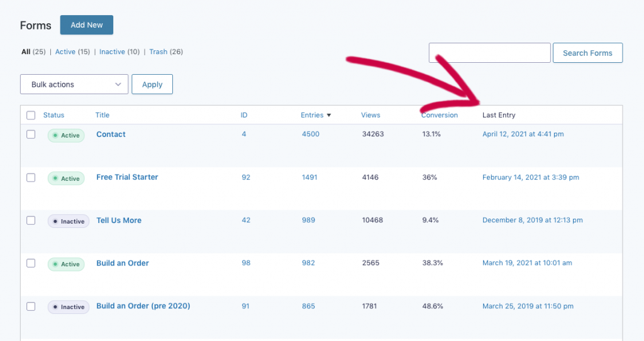Screen dimensions: 644x341
Task: Open last entry February 14, 2021 at 3:39 pm
Action: 531,177
